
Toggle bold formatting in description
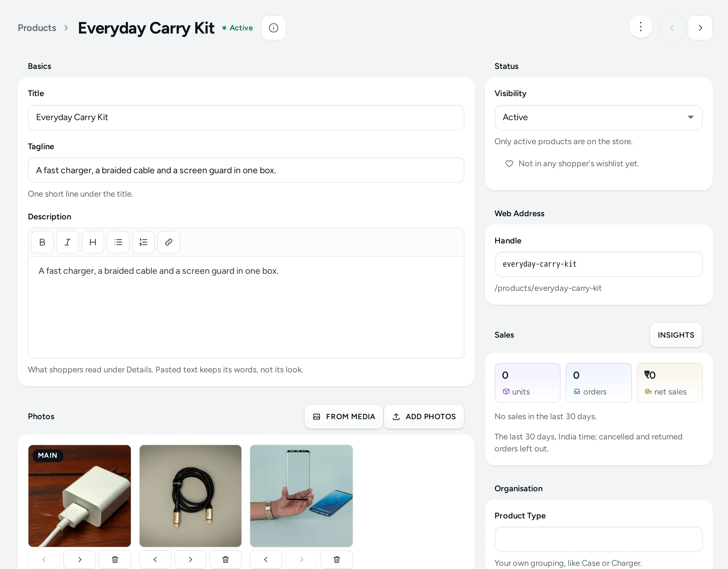pos(42,242)
